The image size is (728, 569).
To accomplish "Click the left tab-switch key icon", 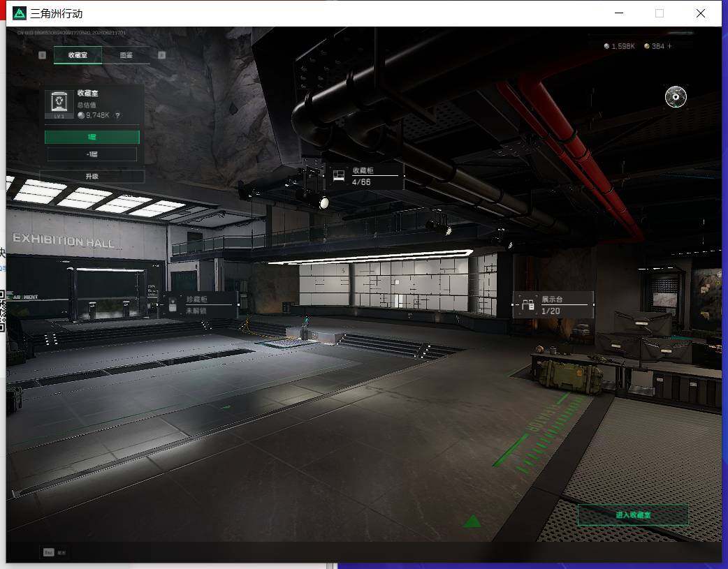I will coord(42,55).
